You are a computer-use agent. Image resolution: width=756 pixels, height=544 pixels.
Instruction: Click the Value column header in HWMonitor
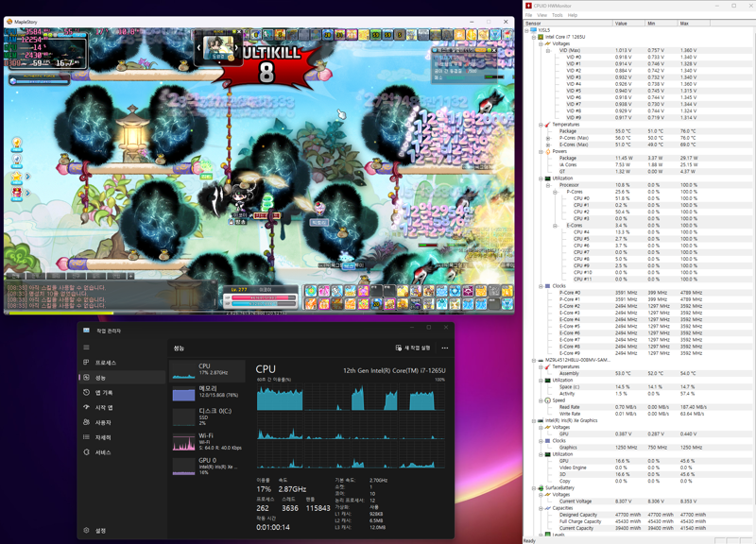click(628, 23)
